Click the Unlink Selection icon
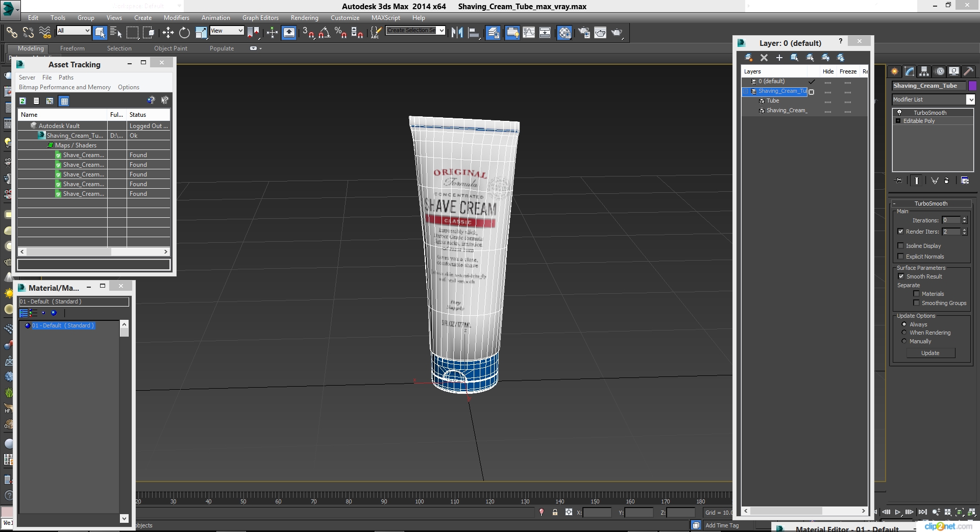The height and width of the screenshot is (532, 980). [x=28, y=33]
